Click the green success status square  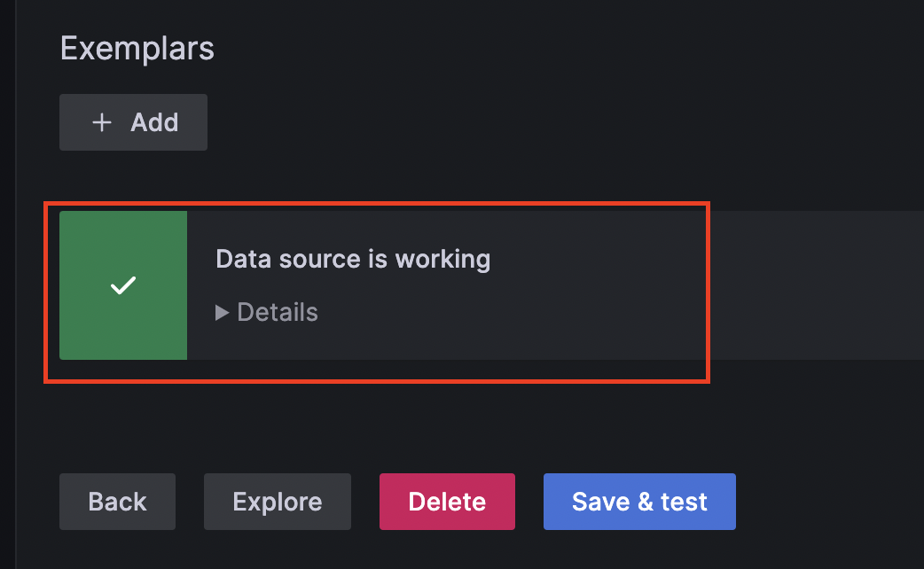[x=123, y=285]
